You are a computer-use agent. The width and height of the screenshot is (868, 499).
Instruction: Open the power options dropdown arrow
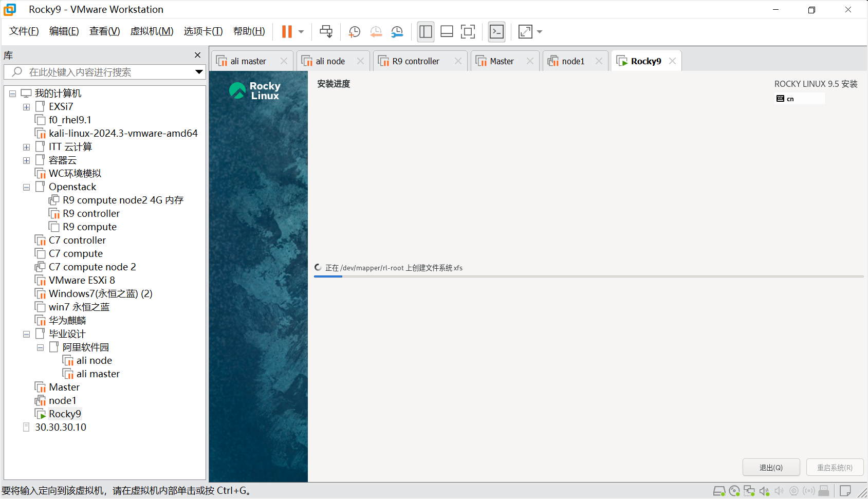[301, 32]
